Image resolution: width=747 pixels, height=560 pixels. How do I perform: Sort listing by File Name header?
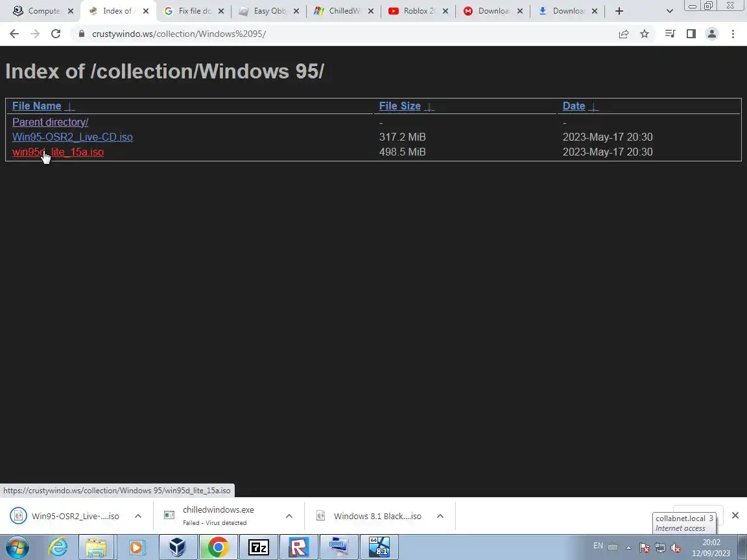(37, 106)
